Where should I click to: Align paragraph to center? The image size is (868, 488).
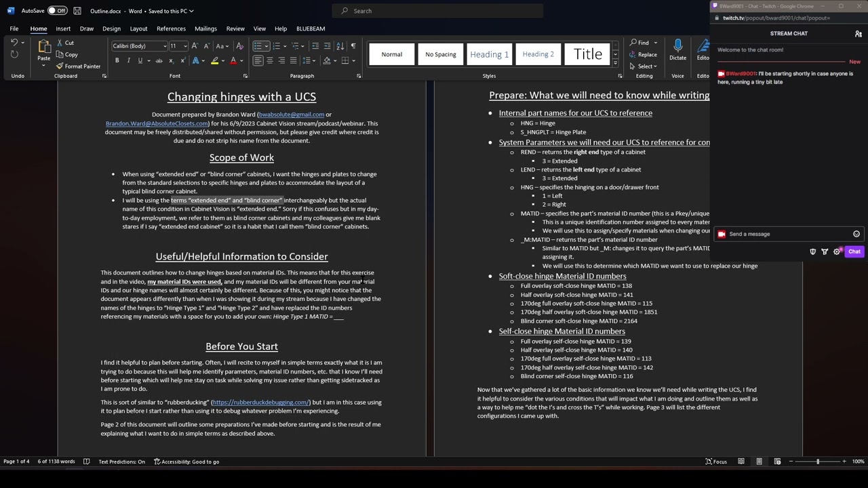tap(270, 61)
